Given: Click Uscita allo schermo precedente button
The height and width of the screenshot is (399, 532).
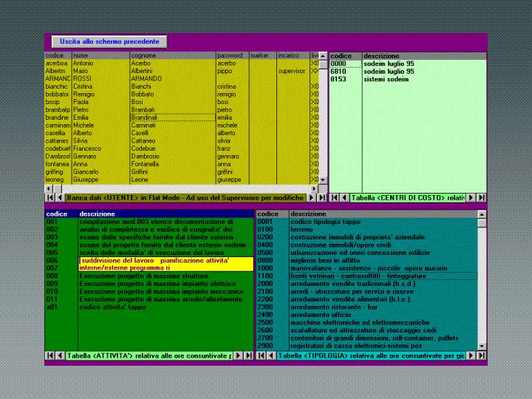Looking at the screenshot, I should pos(109,42).
